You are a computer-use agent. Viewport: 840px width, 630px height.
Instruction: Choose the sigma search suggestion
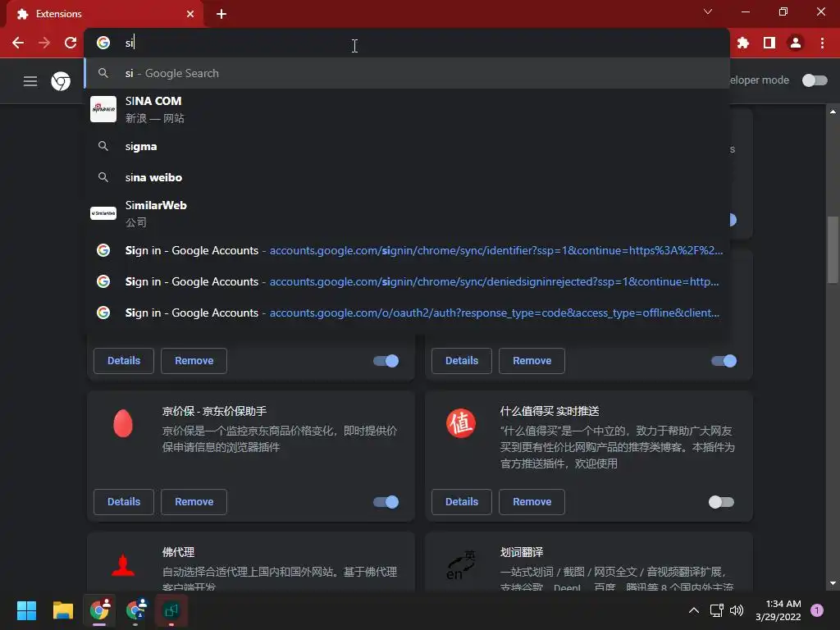click(x=407, y=146)
